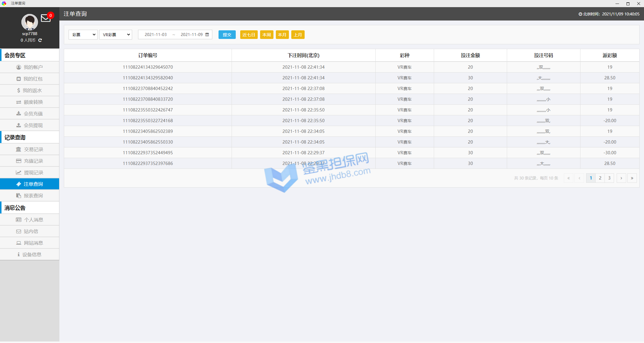Click the 提交 submit button
Image resolution: width=644 pixels, height=343 pixels.
pos(227,35)
